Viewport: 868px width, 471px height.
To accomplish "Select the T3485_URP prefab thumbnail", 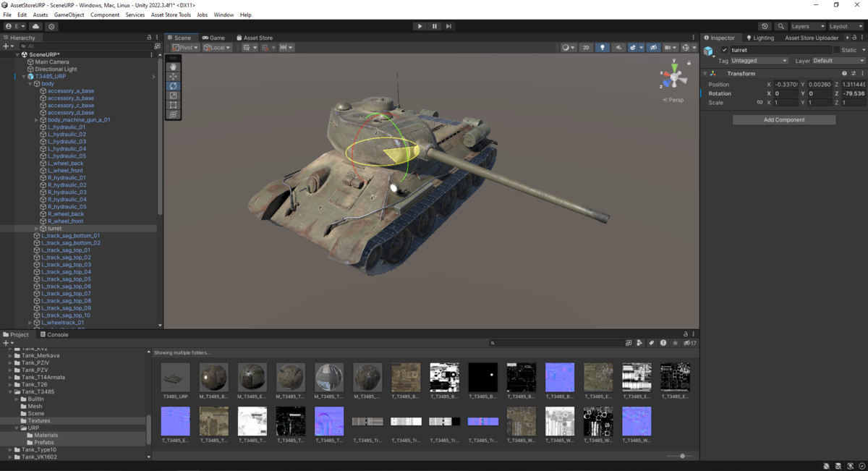I will (x=174, y=376).
